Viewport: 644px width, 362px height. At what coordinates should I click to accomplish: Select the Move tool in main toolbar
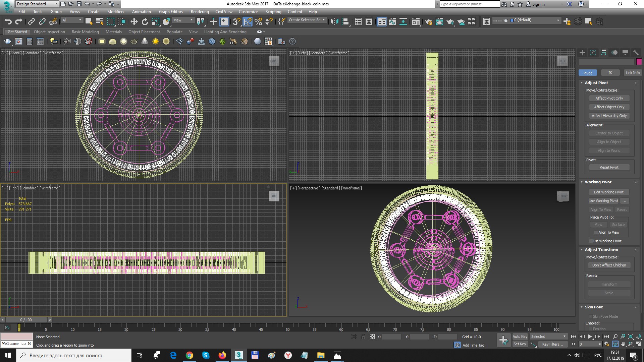click(x=134, y=22)
